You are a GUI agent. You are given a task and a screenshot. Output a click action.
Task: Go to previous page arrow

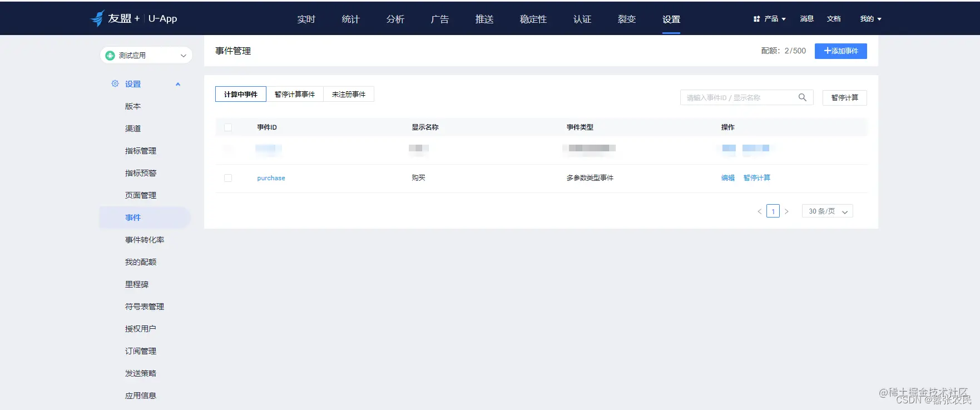tap(759, 211)
